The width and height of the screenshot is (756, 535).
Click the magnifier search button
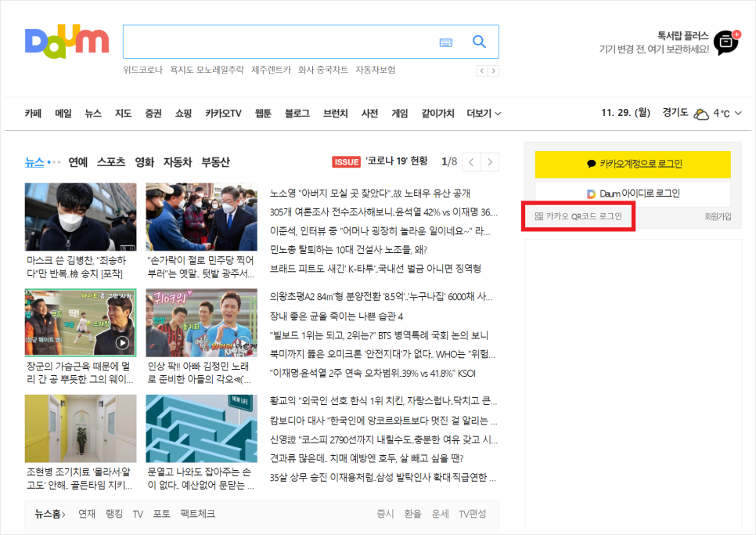coord(479,42)
